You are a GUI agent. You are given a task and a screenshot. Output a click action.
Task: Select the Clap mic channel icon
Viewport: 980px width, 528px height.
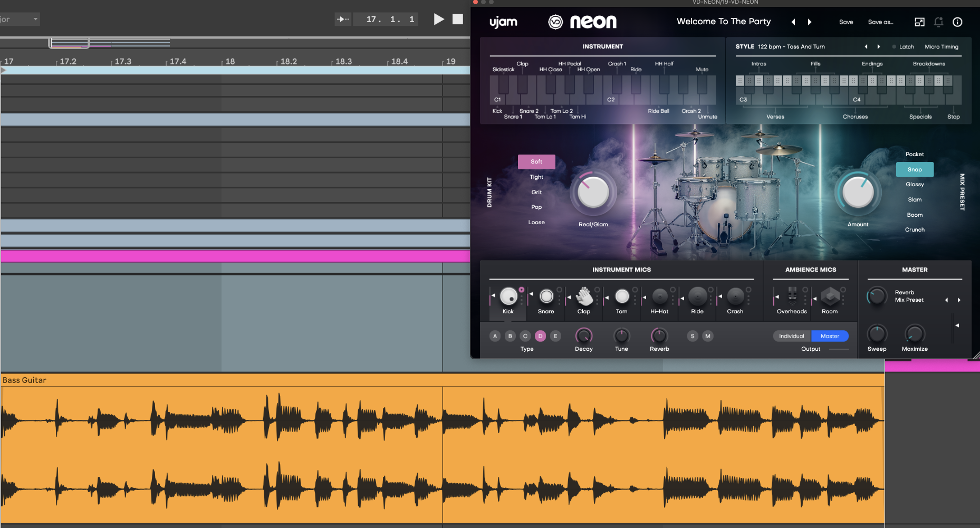(x=584, y=296)
